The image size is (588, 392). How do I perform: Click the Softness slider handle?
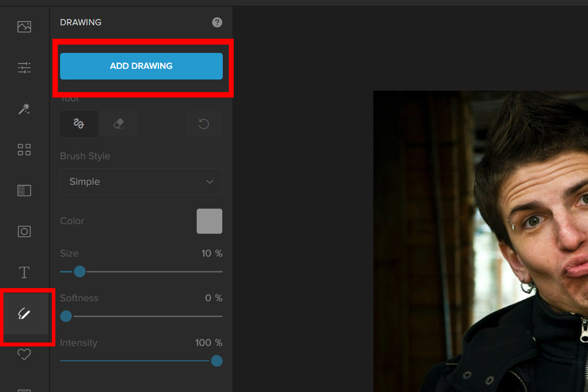click(66, 317)
